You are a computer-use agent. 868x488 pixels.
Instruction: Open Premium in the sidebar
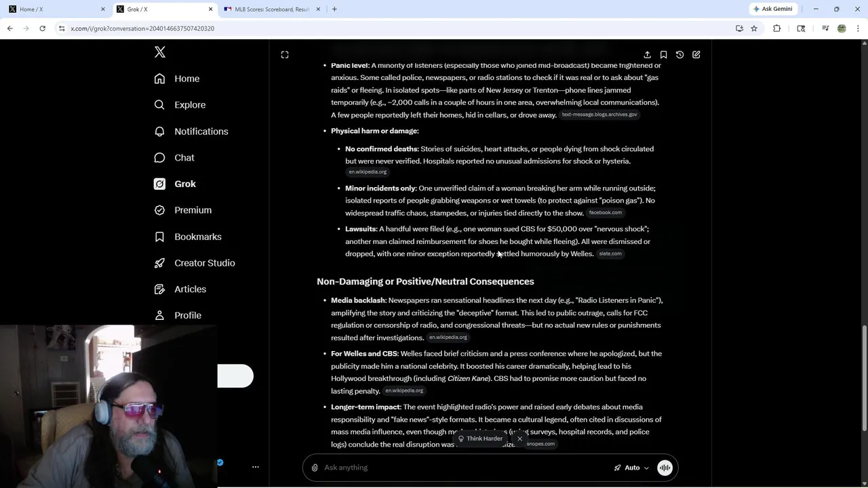(x=183, y=210)
